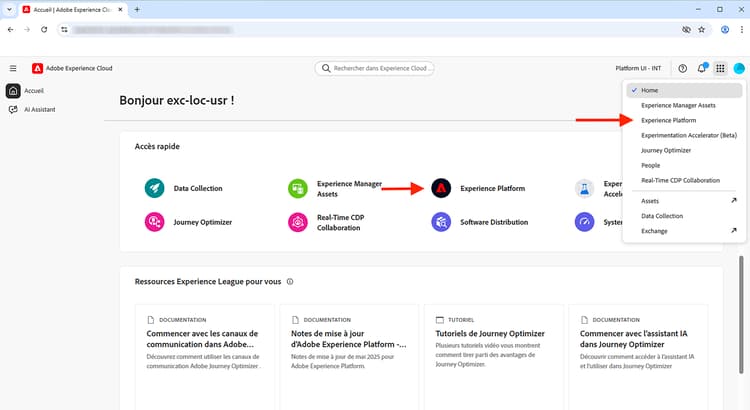Click the Journey Optimizer quick access label
Viewport: 750px width, 410px height.
(x=203, y=222)
